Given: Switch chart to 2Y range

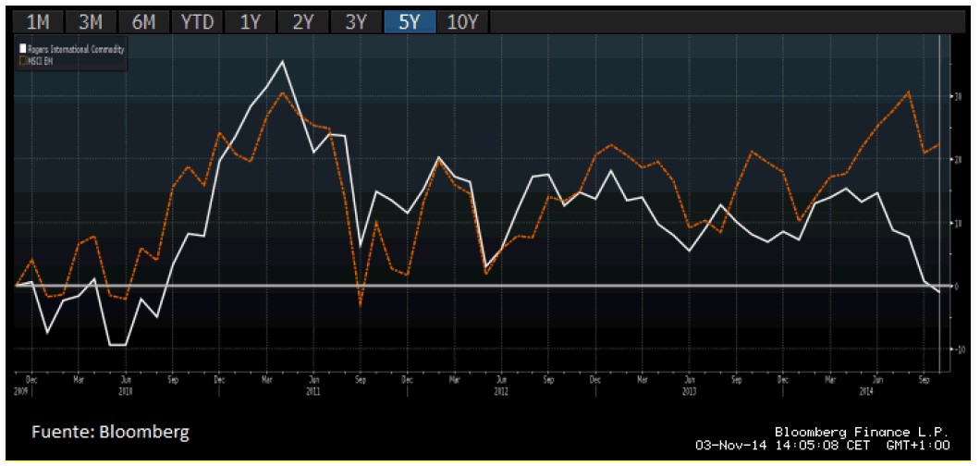Looking at the screenshot, I should pos(303,22).
